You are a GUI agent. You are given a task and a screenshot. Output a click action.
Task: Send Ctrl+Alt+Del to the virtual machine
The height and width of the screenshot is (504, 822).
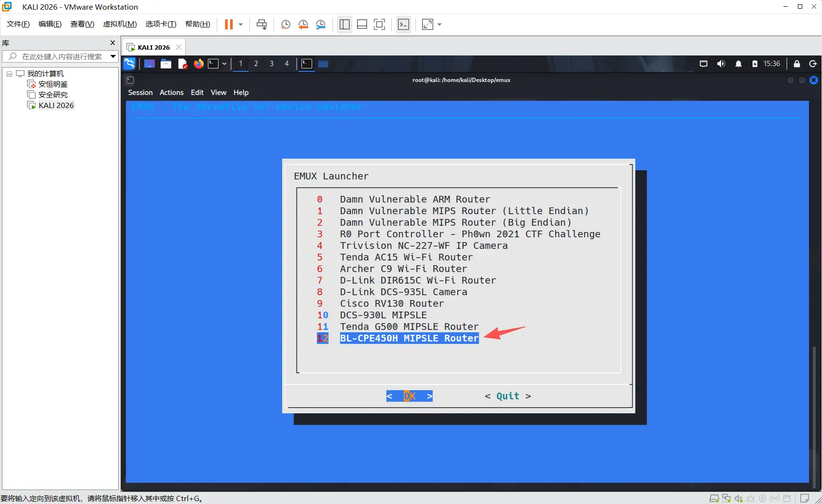[261, 25]
